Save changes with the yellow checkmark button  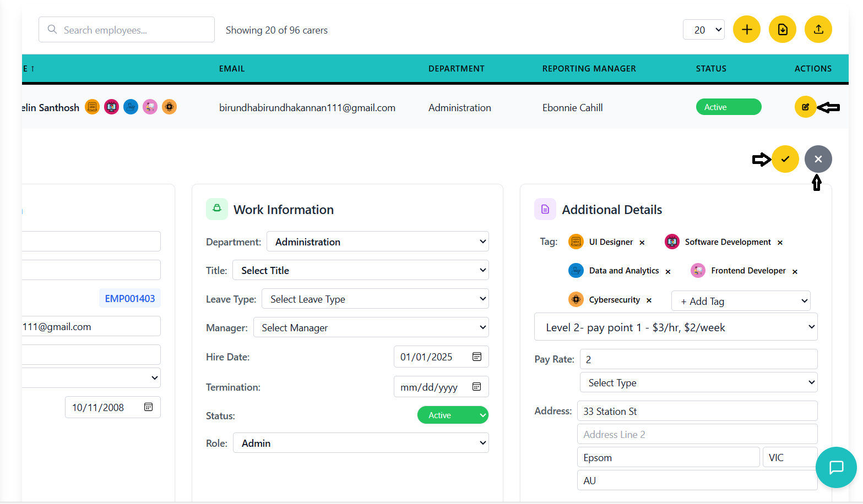click(x=785, y=159)
